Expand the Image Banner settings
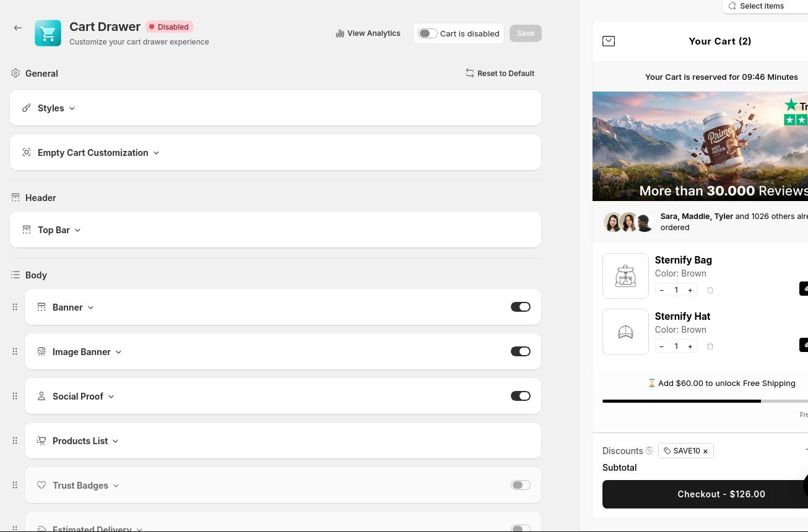The width and height of the screenshot is (808, 532). [87, 352]
